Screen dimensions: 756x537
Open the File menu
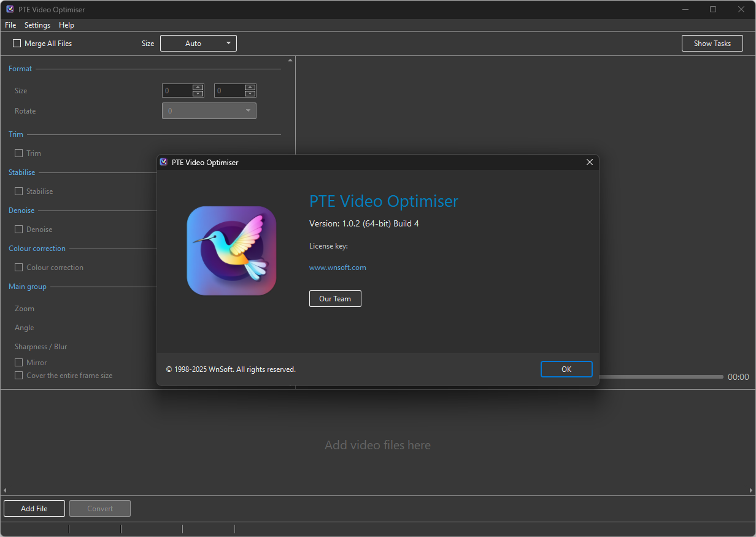10,25
